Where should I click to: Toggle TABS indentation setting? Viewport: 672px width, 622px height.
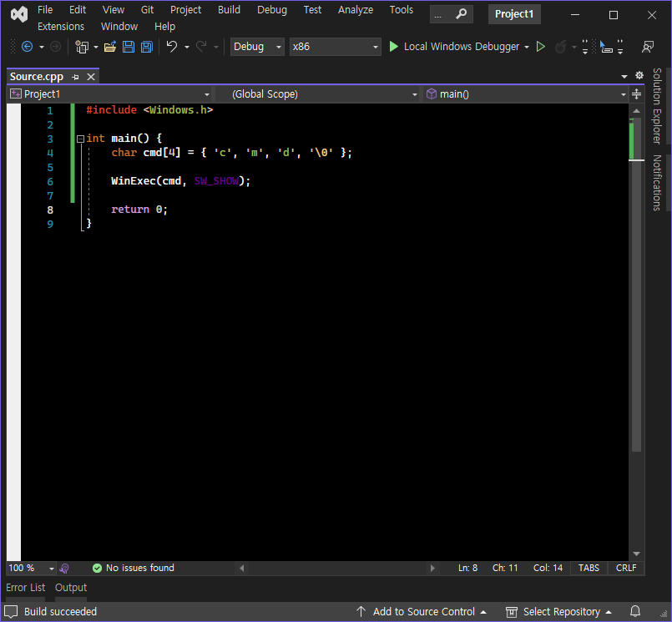[x=589, y=568]
